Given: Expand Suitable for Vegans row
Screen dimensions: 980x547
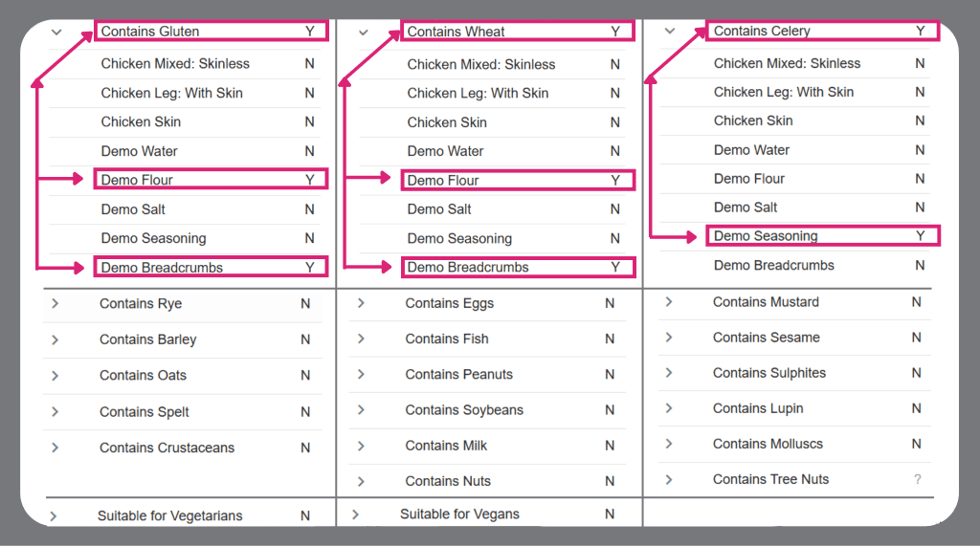Looking at the screenshot, I should 355,514.
